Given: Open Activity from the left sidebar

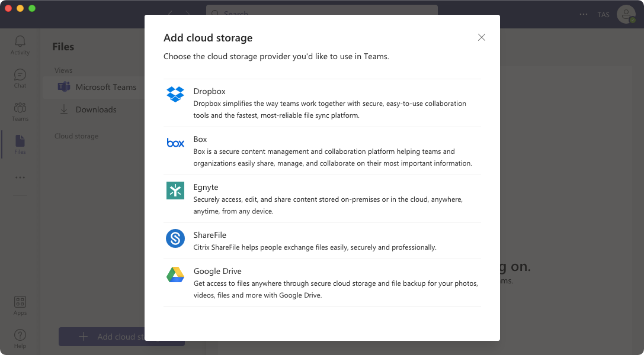Looking at the screenshot, I should (x=20, y=44).
